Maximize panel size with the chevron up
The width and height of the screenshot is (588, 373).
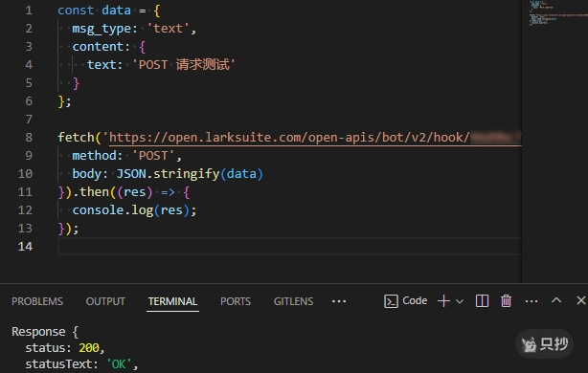click(556, 300)
